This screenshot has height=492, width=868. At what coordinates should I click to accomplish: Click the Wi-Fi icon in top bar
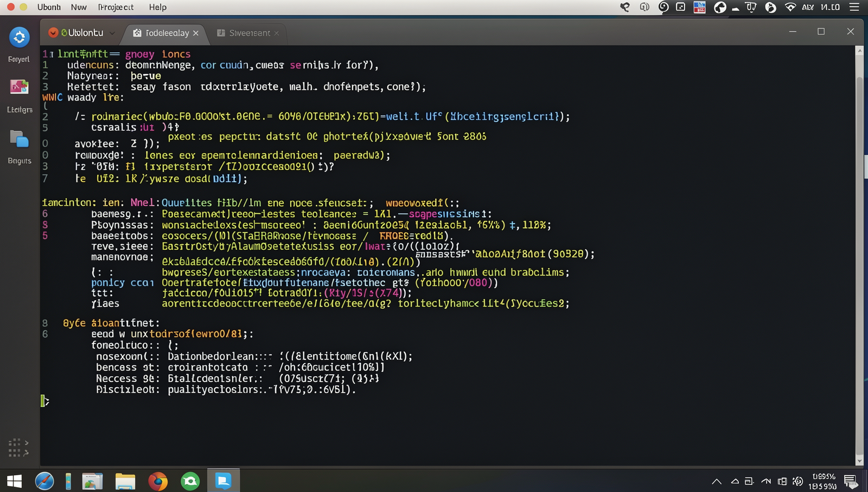[x=790, y=7]
